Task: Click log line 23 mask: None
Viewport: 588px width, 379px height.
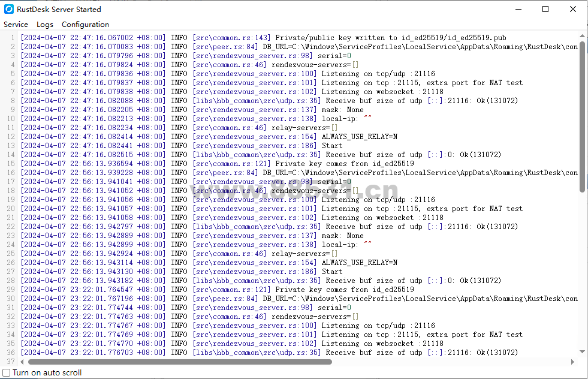Action: click(192, 236)
